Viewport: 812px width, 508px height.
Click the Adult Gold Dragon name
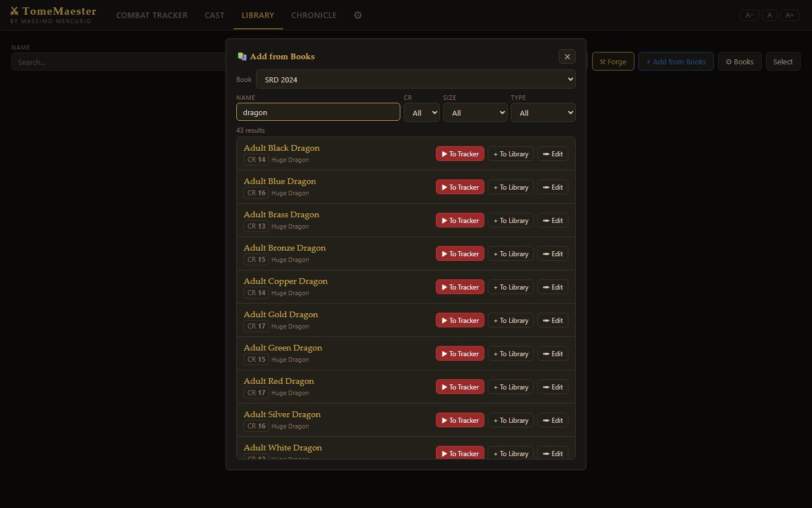coord(281,314)
